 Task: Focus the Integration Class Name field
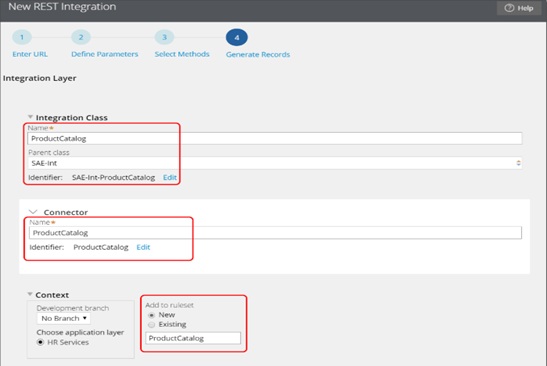click(275, 139)
